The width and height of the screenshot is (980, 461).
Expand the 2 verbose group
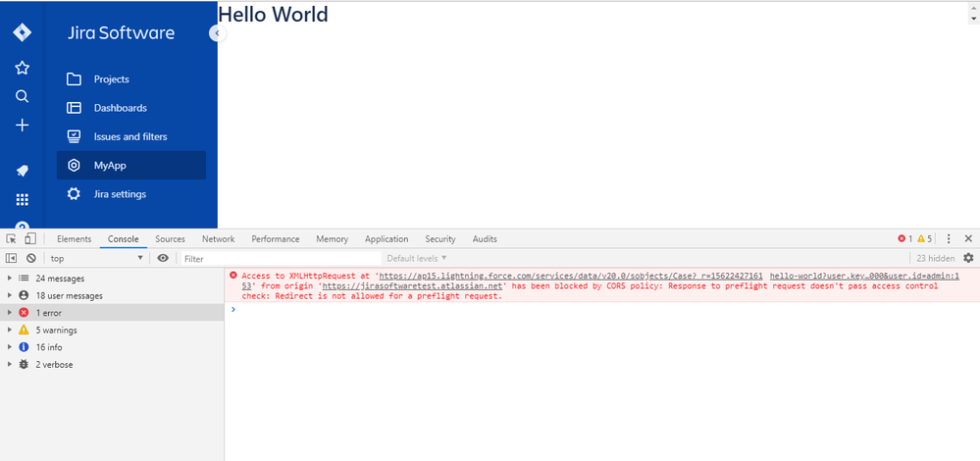[10, 364]
